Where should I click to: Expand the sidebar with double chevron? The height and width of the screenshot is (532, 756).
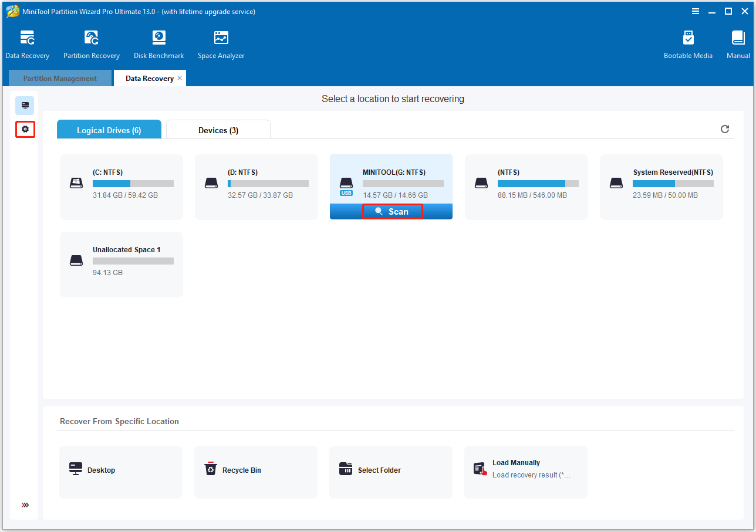click(25, 505)
